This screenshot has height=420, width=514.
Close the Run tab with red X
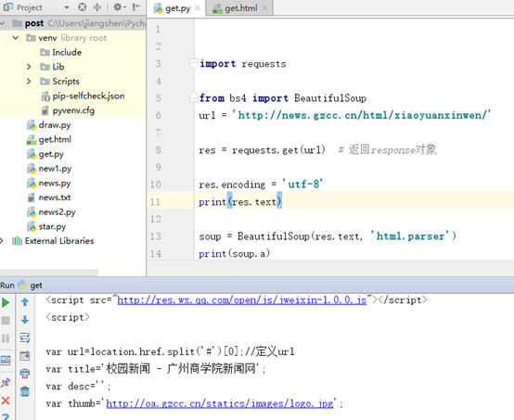[6, 401]
